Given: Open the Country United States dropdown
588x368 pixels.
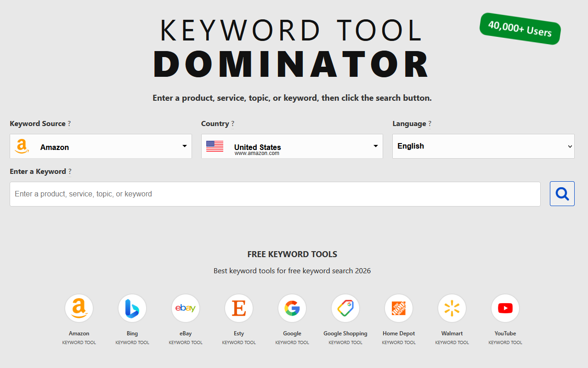Looking at the screenshot, I should tap(292, 146).
